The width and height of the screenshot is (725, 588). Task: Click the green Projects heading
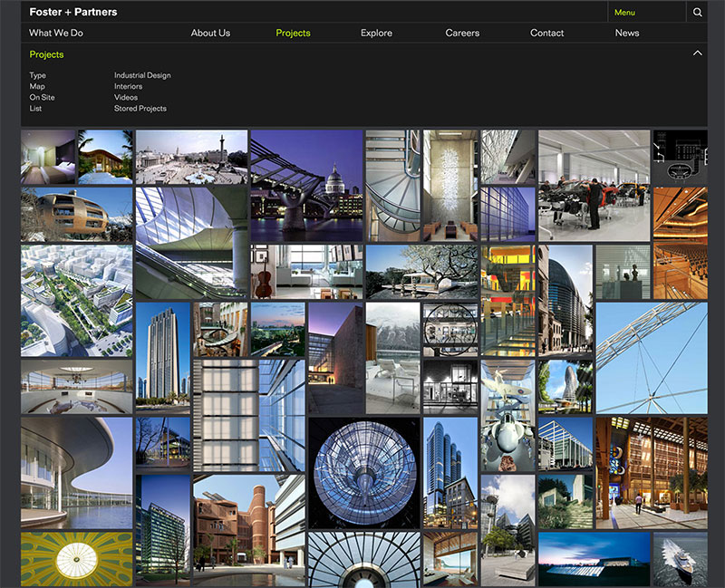pos(47,54)
